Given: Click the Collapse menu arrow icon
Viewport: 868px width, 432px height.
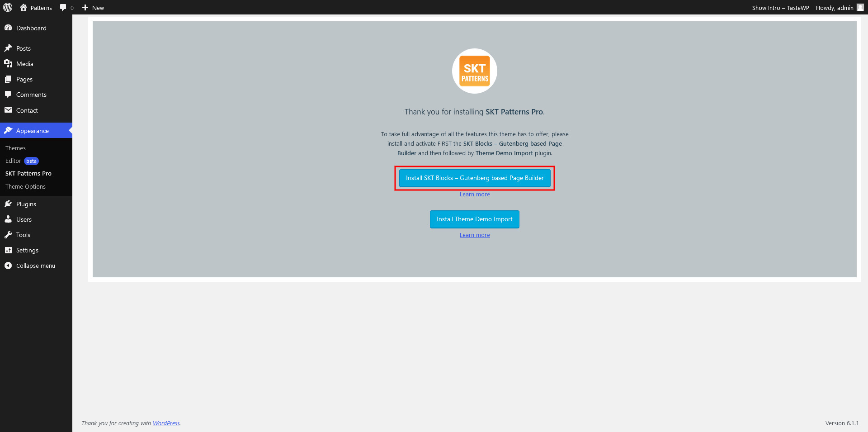Looking at the screenshot, I should pyautogui.click(x=8, y=266).
